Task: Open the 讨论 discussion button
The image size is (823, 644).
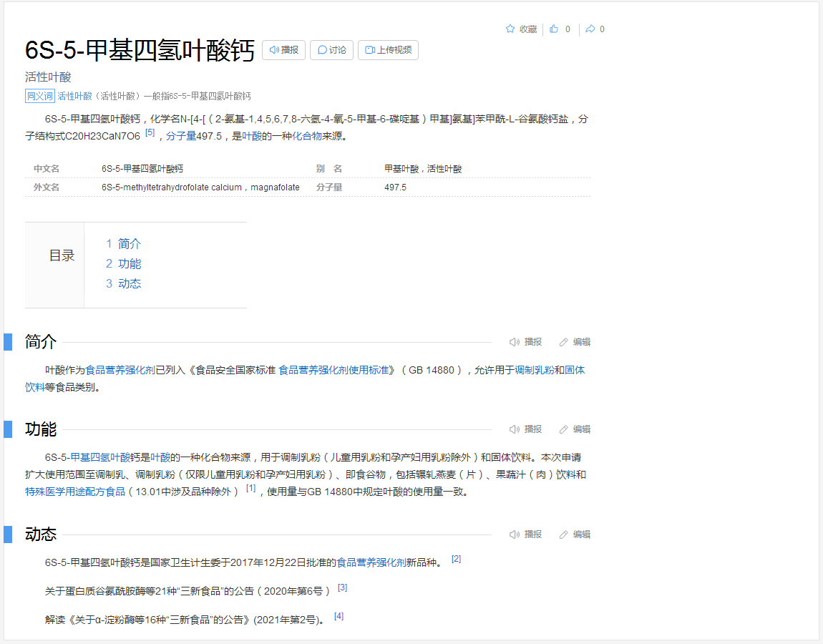Action: [331, 50]
